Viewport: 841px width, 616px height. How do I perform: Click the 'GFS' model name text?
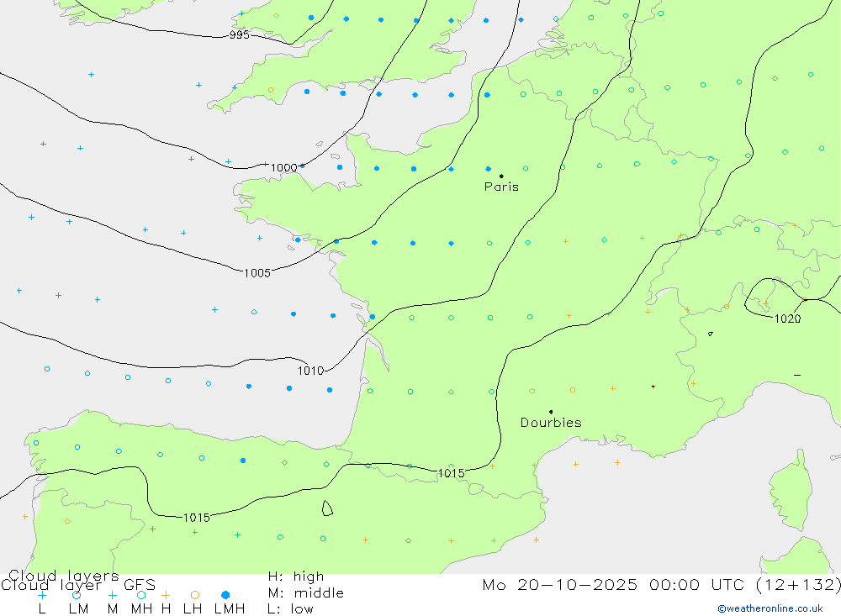point(140,585)
